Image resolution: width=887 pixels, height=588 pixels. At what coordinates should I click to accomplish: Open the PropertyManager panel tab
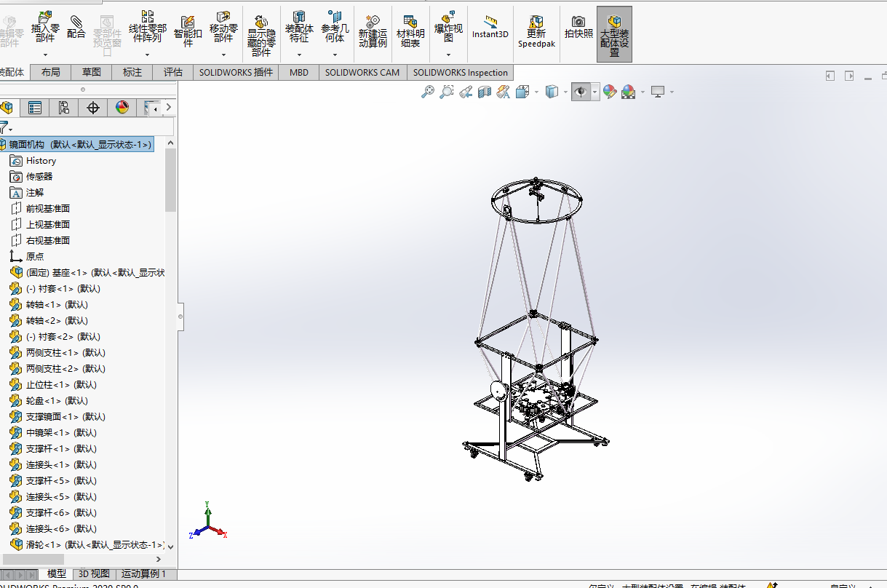click(34, 108)
